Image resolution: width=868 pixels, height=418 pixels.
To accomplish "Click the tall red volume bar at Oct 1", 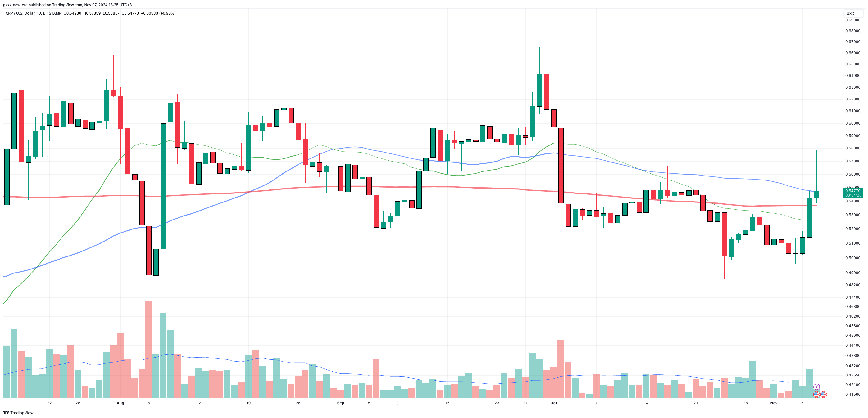I will (x=561, y=369).
